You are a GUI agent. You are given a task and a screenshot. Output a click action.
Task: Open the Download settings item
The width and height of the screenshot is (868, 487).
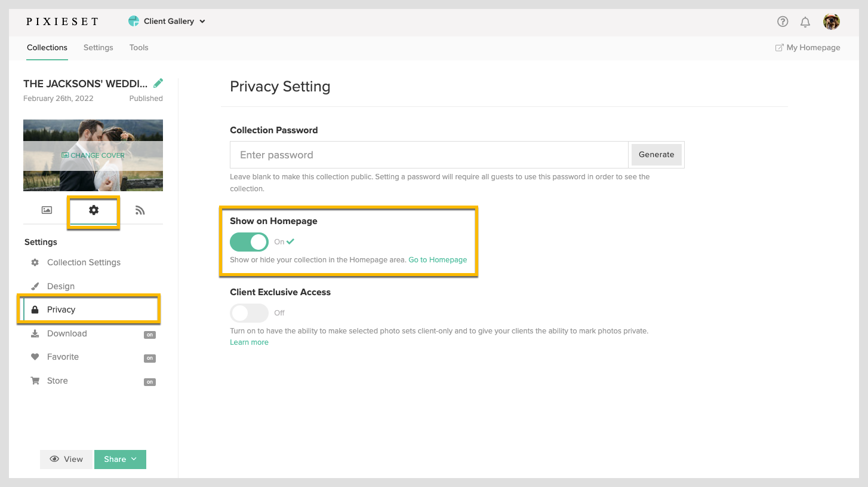[x=67, y=333]
